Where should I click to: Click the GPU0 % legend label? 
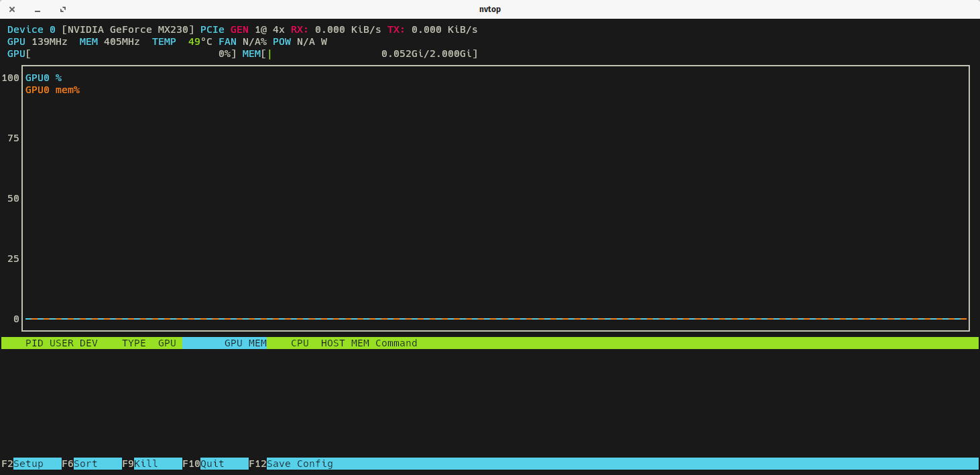pos(44,78)
